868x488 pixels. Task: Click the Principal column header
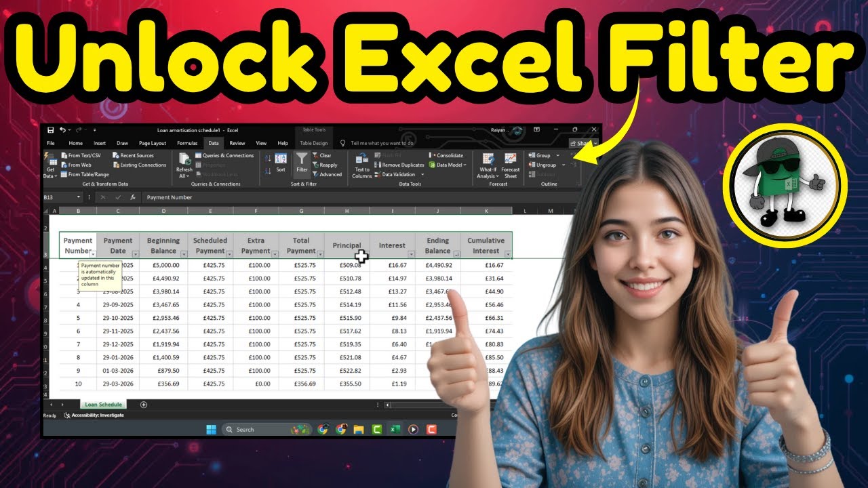[347, 245]
